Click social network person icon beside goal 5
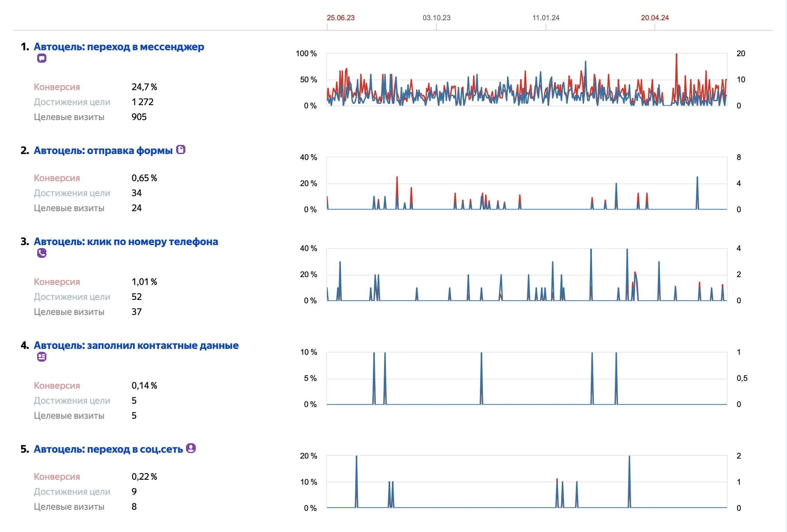The width and height of the screenshot is (787, 532). 191,448
